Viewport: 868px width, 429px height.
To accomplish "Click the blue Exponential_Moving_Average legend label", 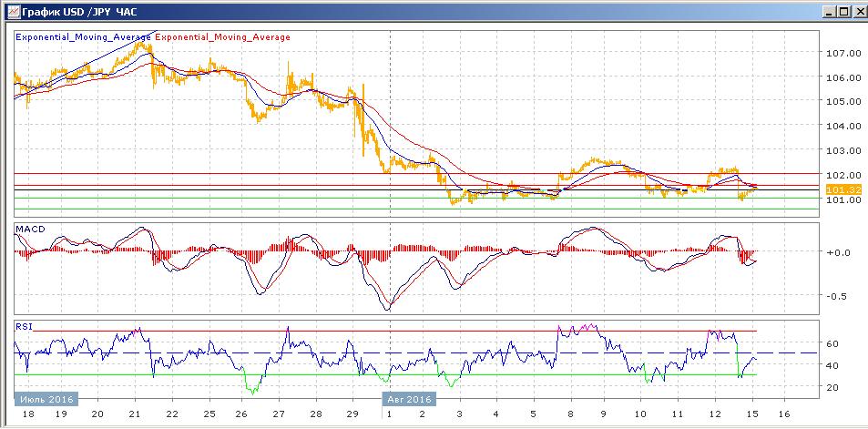I will pos(84,37).
